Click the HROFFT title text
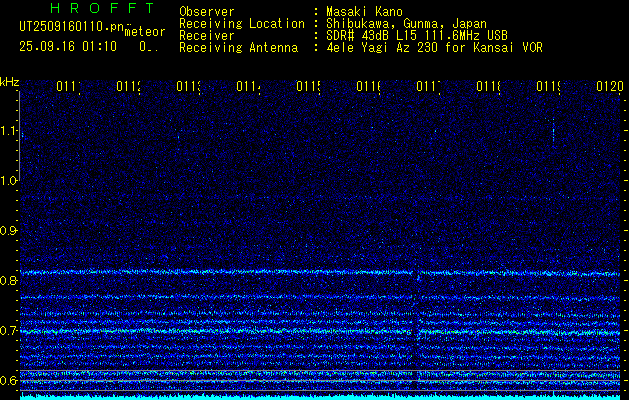This screenshot has height=400, width=629. click(103, 8)
